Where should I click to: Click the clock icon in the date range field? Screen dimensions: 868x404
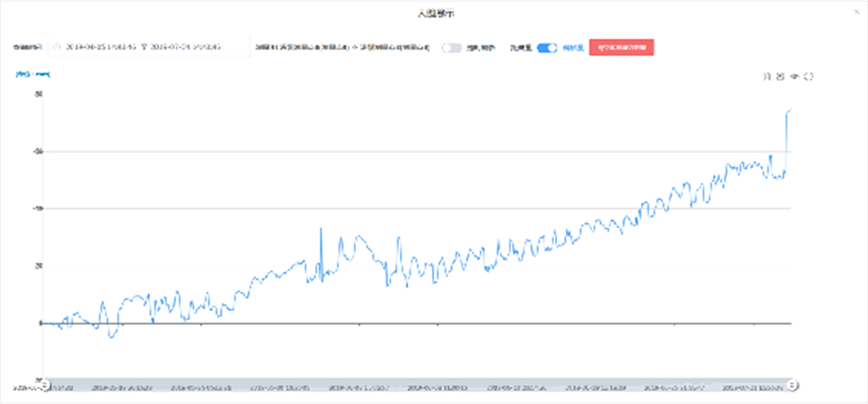[58, 47]
